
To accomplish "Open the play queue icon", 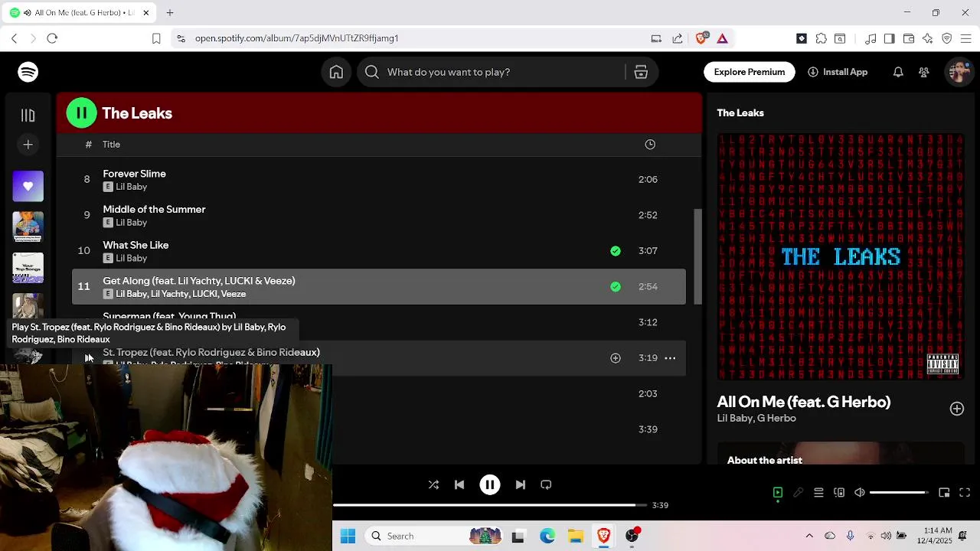I will point(818,493).
